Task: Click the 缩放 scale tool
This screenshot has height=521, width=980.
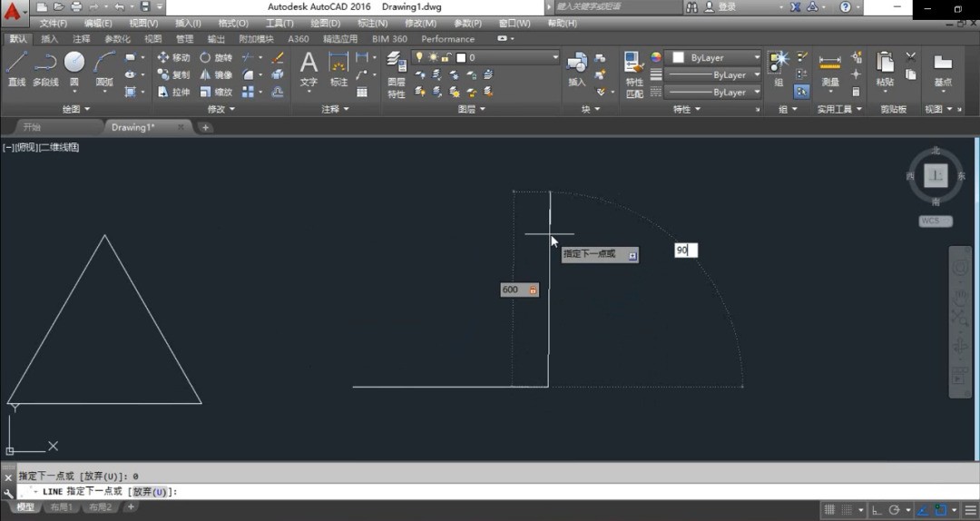Action: point(216,92)
